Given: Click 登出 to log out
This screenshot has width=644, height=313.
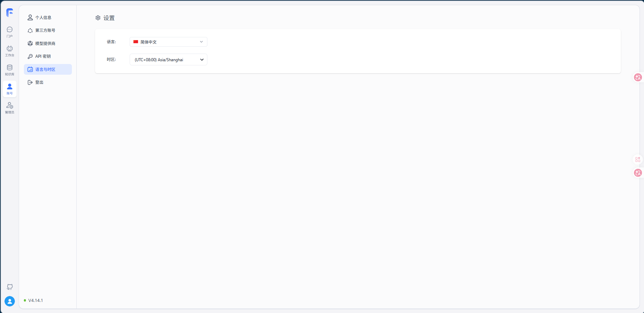Looking at the screenshot, I should pyautogui.click(x=48, y=82).
